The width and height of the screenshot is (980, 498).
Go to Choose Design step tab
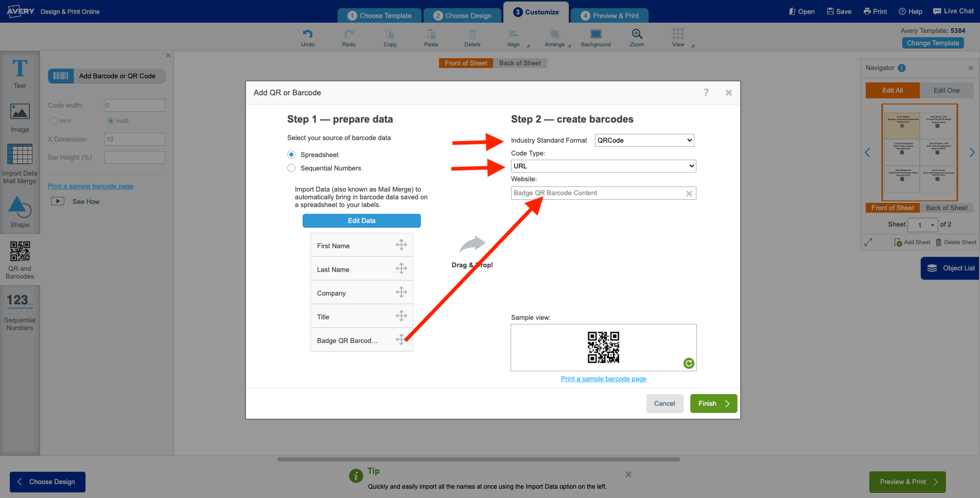(463, 15)
